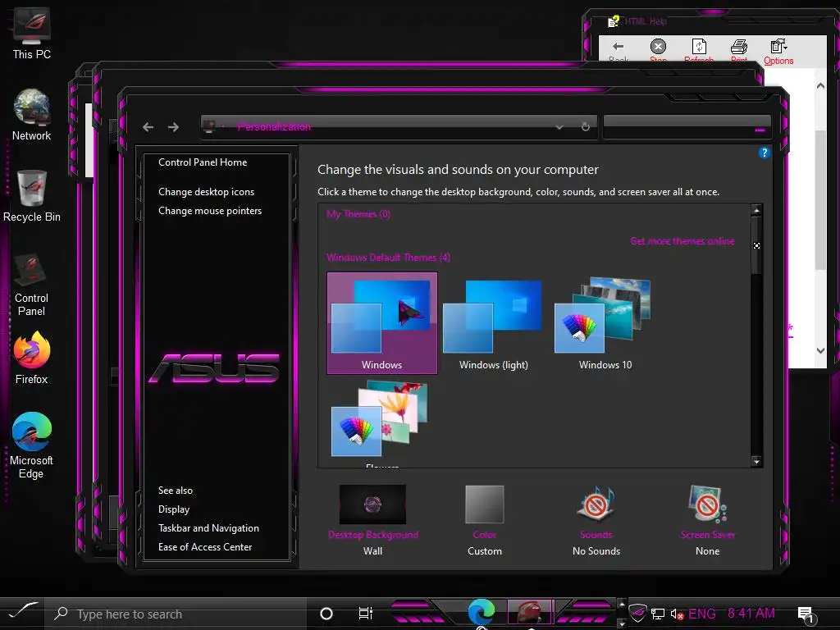The height and width of the screenshot is (630, 840).
Task: Open Color Custom swatch setting
Action: (485, 520)
